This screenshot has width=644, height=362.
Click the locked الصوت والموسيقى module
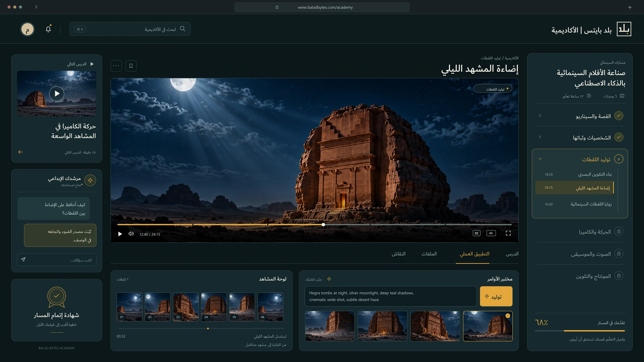pyautogui.click(x=580, y=254)
